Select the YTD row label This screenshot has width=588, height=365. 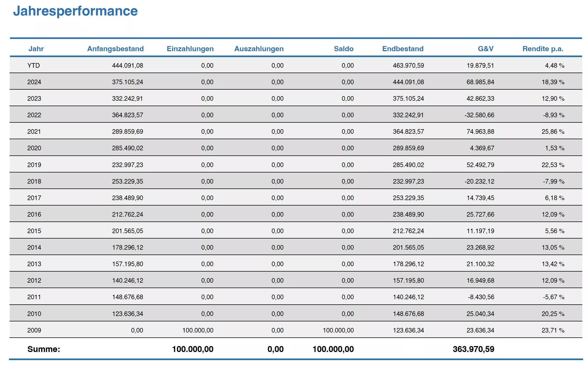point(34,66)
